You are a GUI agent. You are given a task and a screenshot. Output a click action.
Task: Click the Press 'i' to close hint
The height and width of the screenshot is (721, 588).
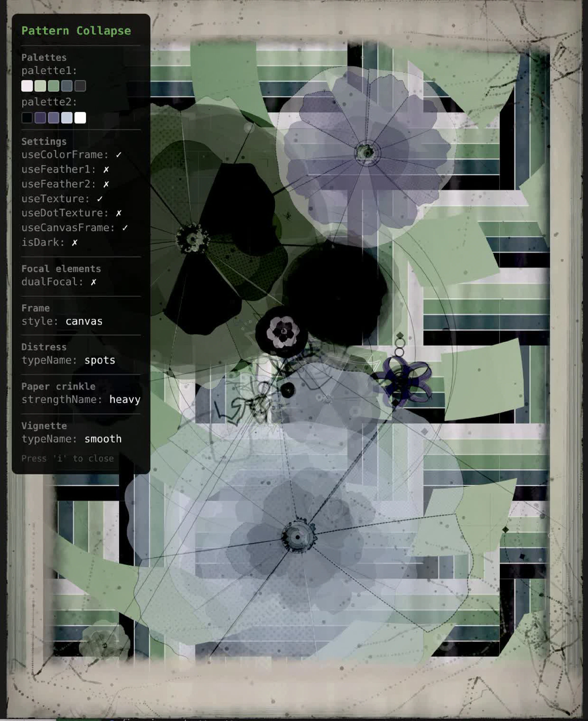pyautogui.click(x=68, y=458)
